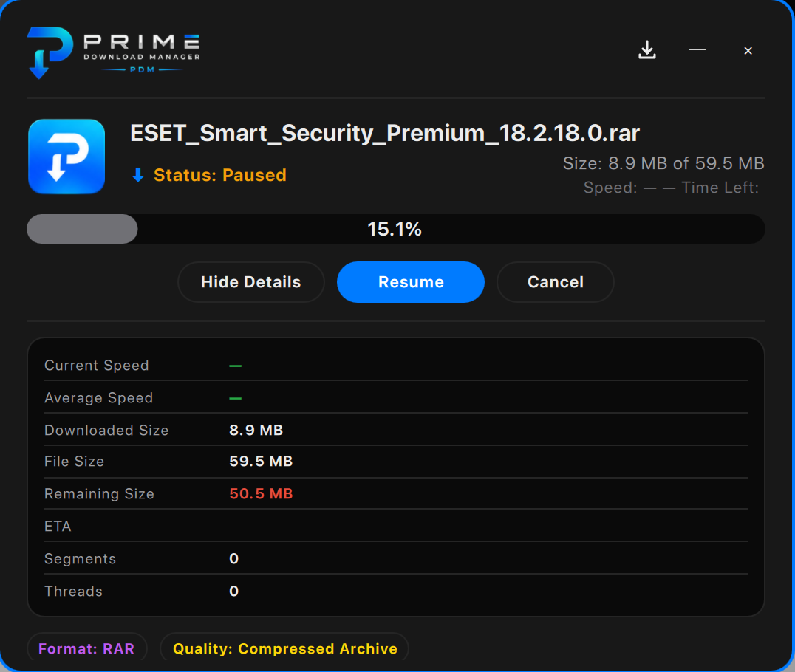Select the ESET_Smart_Security_Premium file name

coord(385,133)
